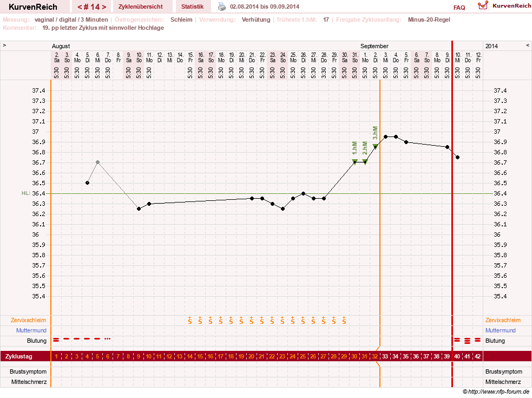Click the Zervixschleim row label on left

click(28, 320)
